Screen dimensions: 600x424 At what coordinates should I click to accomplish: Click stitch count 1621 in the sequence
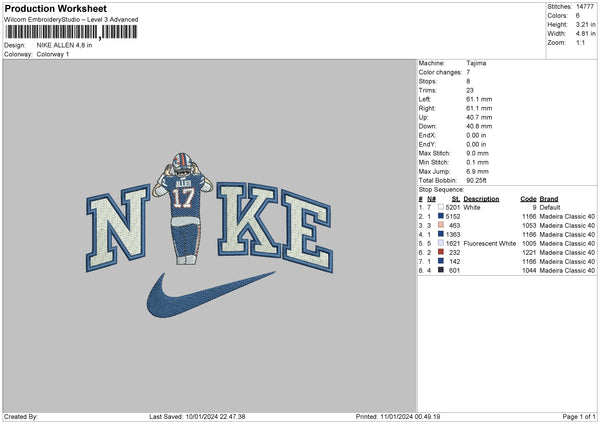tap(453, 243)
